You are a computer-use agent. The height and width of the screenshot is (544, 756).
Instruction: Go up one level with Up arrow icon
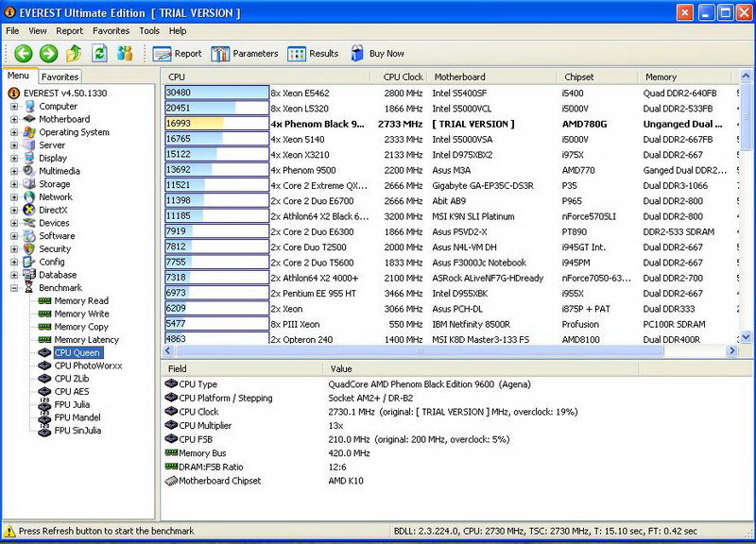coord(74,54)
